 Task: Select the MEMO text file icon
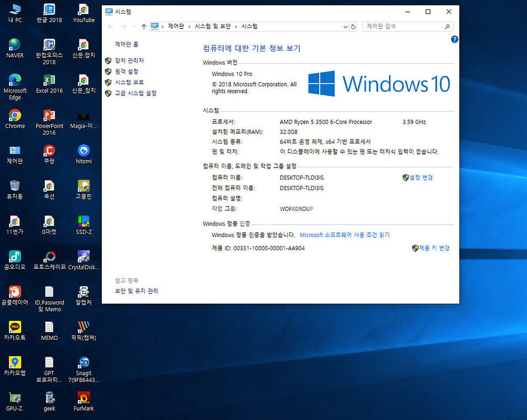49,331
